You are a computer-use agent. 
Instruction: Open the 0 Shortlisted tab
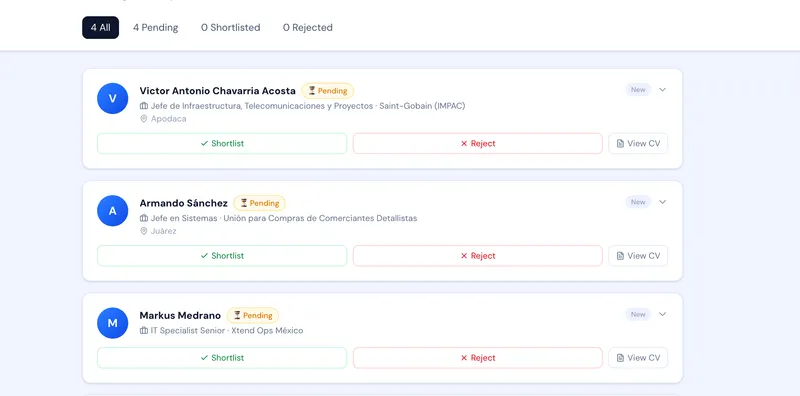pyautogui.click(x=231, y=28)
